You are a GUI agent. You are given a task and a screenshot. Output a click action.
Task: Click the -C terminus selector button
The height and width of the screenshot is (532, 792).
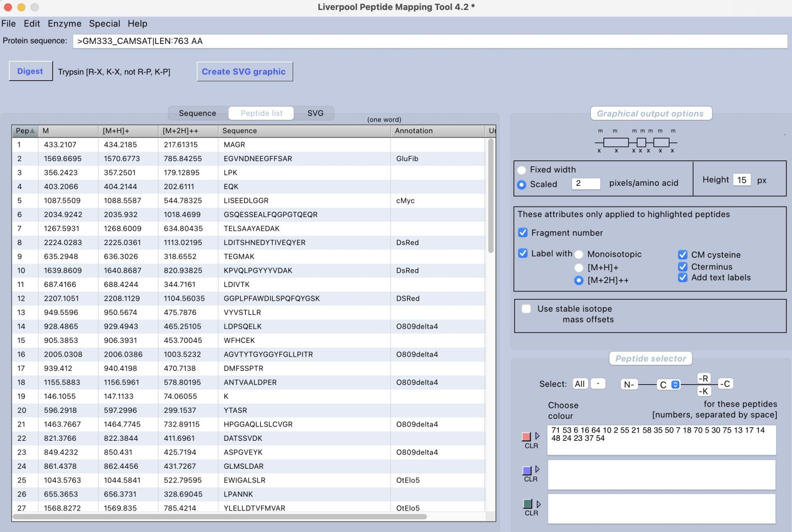726,384
